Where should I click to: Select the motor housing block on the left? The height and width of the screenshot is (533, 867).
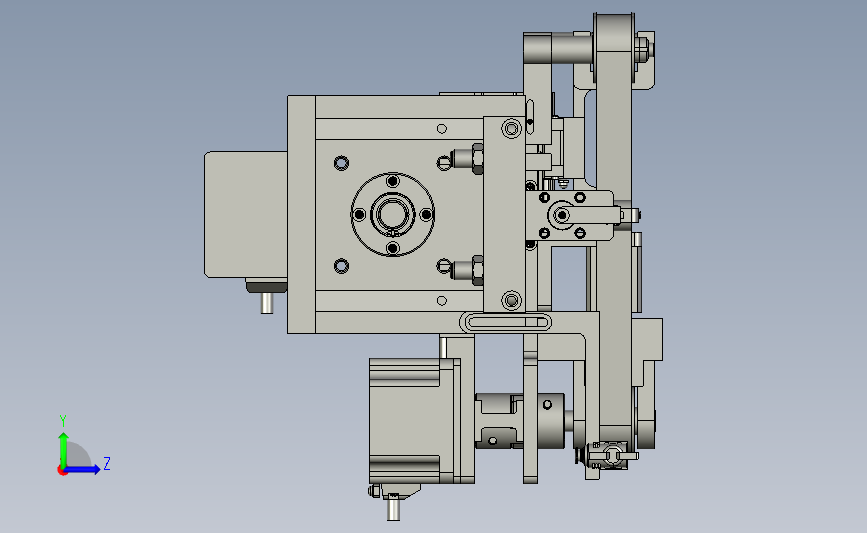pyautogui.click(x=246, y=215)
